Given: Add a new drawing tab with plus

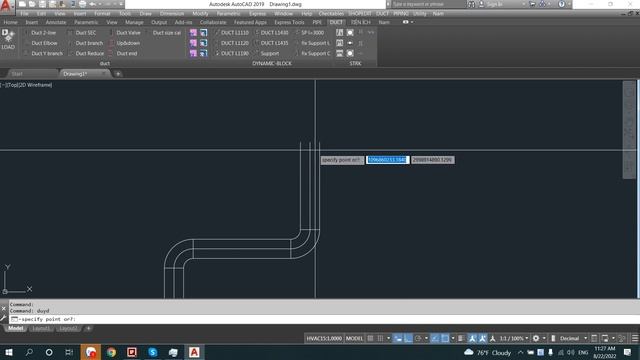Looking at the screenshot, I should (118, 74).
